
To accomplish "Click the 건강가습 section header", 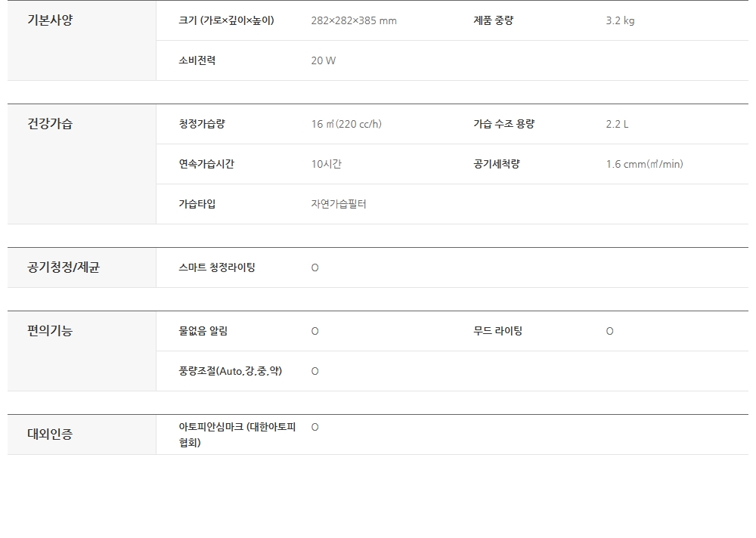I will pyautogui.click(x=50, y=124).
